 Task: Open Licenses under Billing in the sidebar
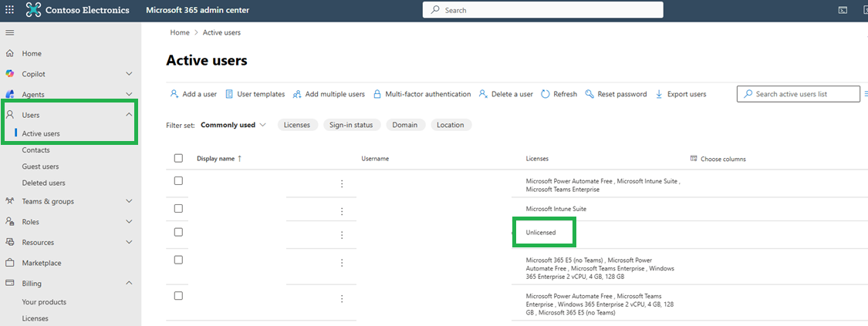35,318
